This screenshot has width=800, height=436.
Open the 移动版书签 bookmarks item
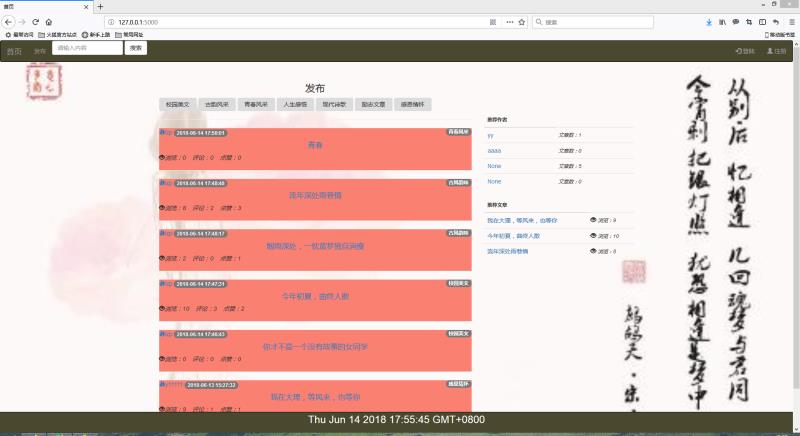pyautogui.click(x=780, y=35)
